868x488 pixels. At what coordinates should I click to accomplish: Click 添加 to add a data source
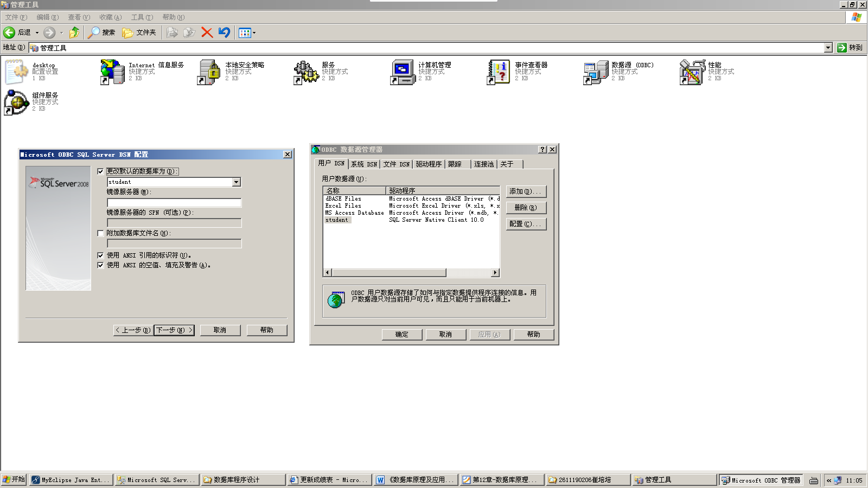point(526,191)
